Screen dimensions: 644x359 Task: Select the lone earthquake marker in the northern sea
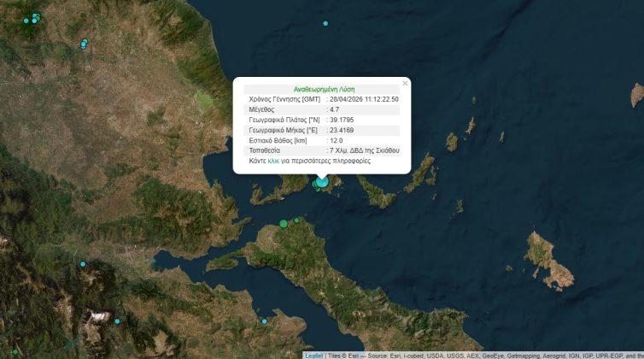tap(325, 23)
